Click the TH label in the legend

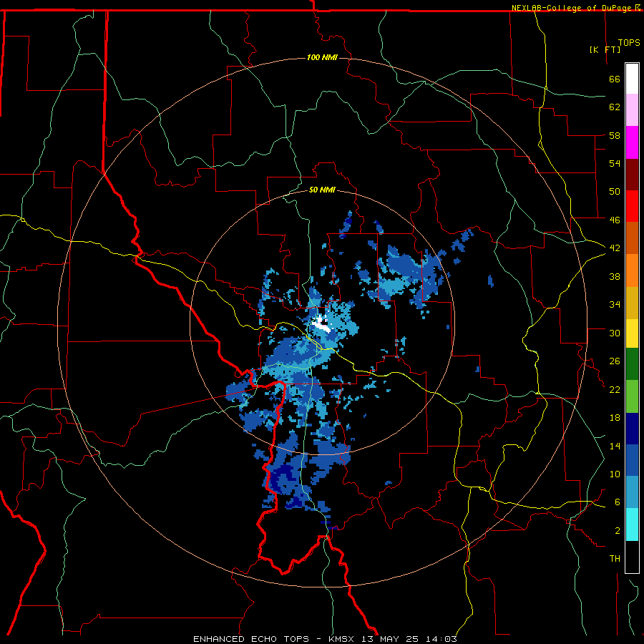[x=615, y=559]
